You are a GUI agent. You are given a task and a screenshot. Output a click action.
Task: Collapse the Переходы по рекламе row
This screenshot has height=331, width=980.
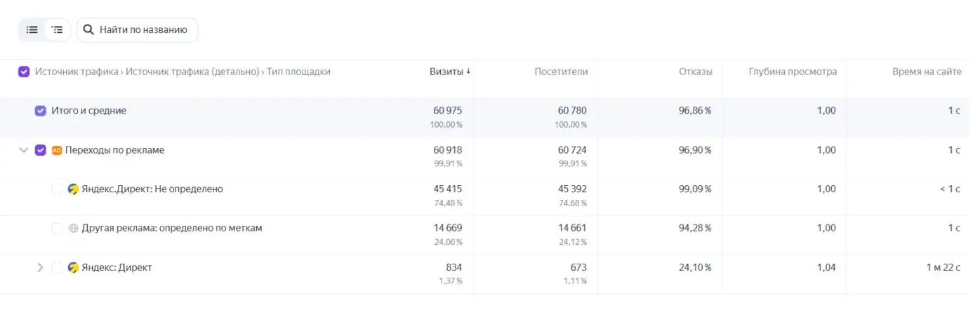pyautogui.click(x=24, y=150)
